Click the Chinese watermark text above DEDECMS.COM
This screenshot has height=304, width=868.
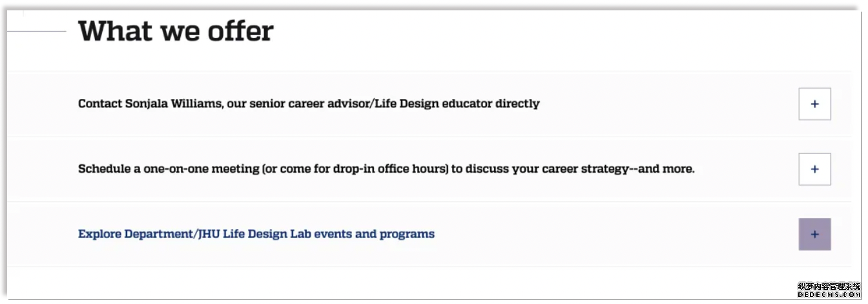829,286
